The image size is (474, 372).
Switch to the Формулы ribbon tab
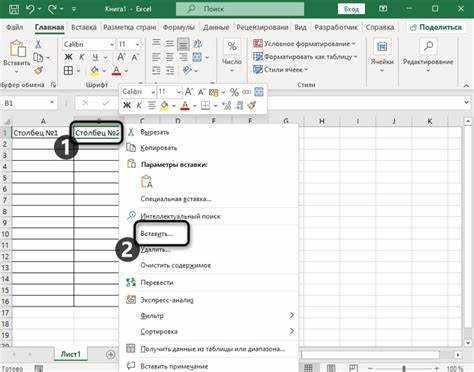pos(179,27)
